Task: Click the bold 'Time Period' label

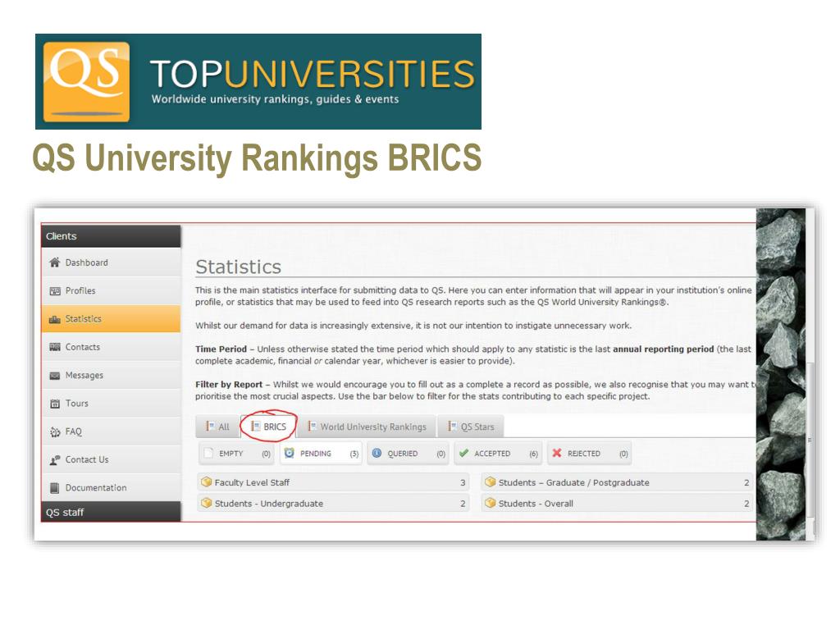Action: pos(221,349)
